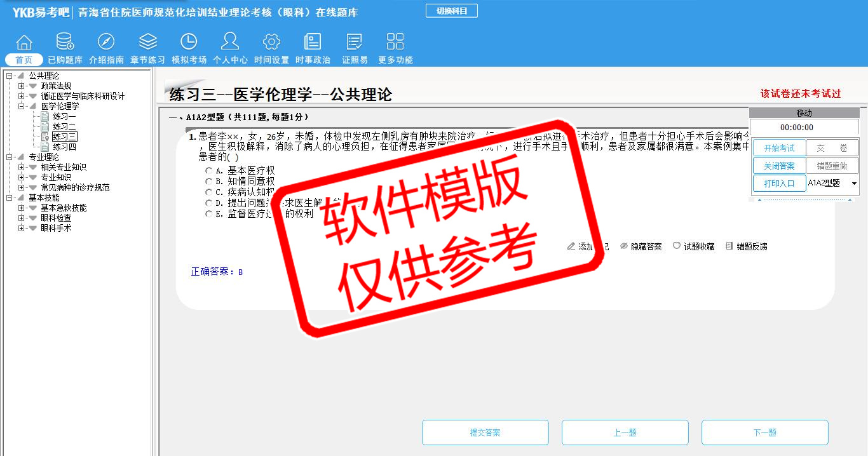This screenshot has height=456, width=868.
Task: Open the 已购题库 database icon
Action: point(65,43)
